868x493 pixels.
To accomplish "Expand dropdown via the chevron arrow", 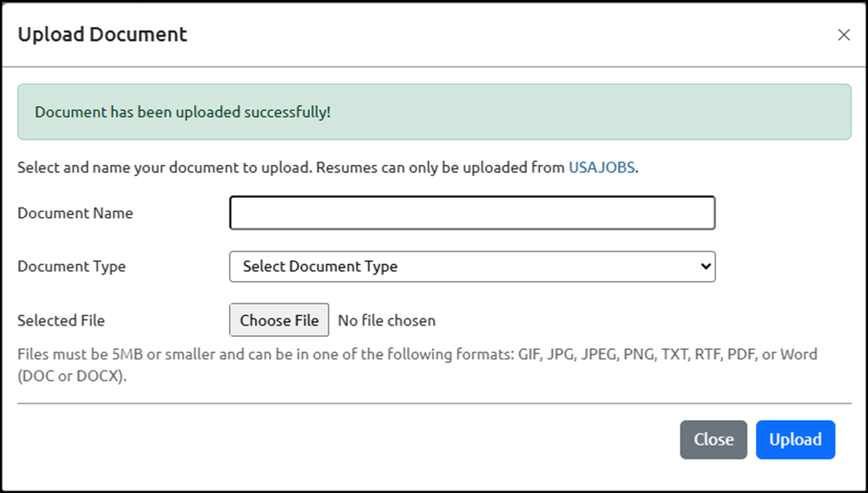I will 705,266.
